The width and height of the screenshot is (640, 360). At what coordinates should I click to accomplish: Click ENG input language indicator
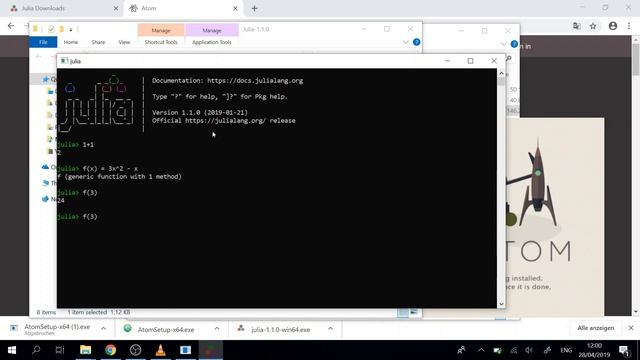coord(566,350)
